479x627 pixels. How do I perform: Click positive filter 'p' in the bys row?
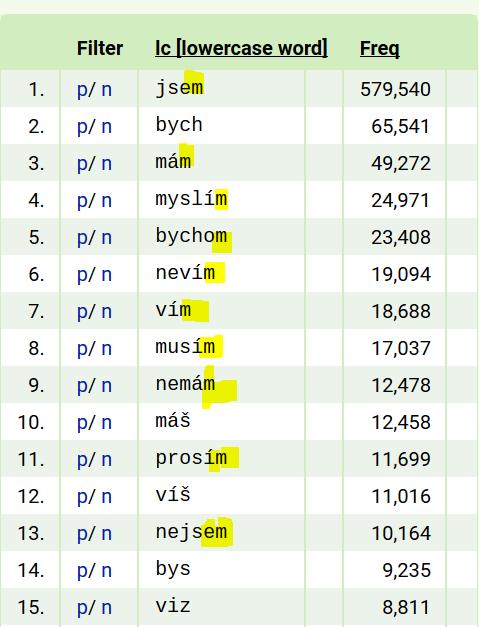coord(82,571)
